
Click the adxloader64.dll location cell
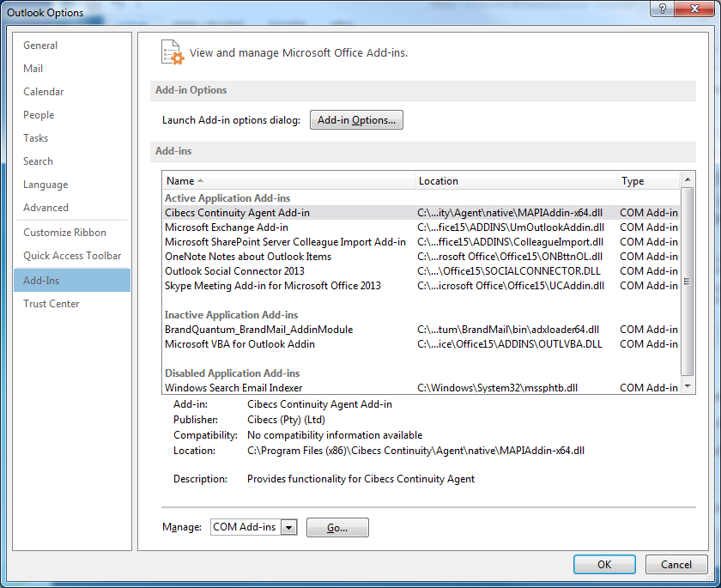point(508,330)
